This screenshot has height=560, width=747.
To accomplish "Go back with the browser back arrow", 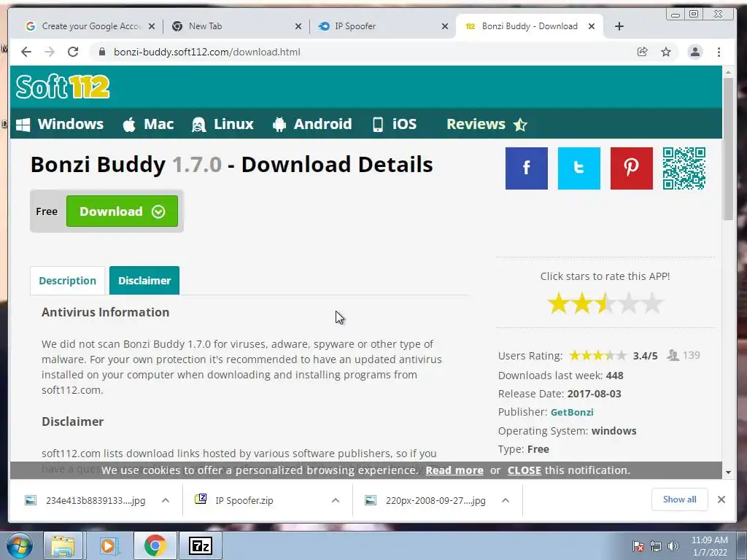I will [x=26, y=52].
